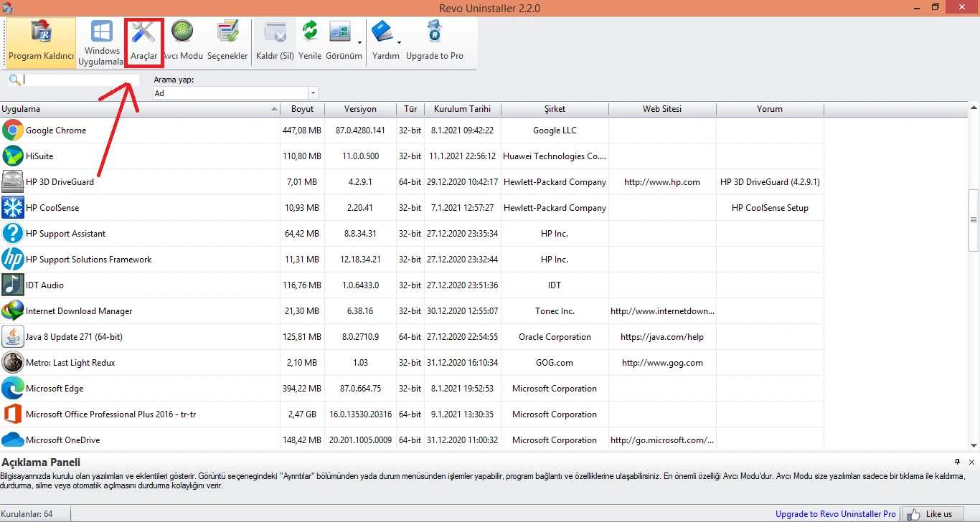Sort by the Versiyon column header
Screen dimensions: 980x522
coord(360,109)
